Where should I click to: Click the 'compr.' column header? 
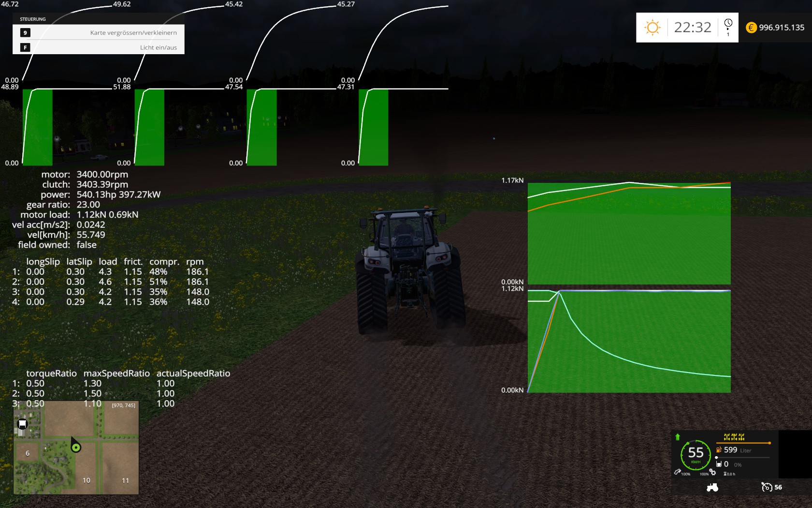(164, 262)
